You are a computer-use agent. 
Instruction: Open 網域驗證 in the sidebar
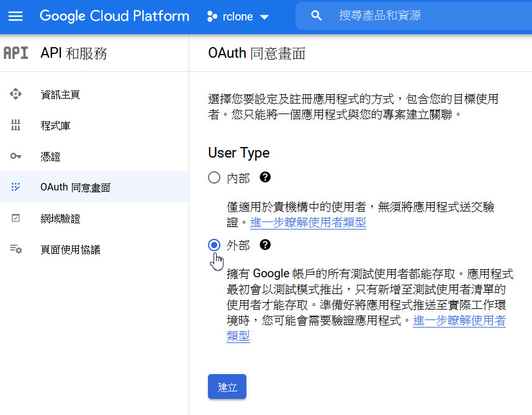click(x=60, y=219)
